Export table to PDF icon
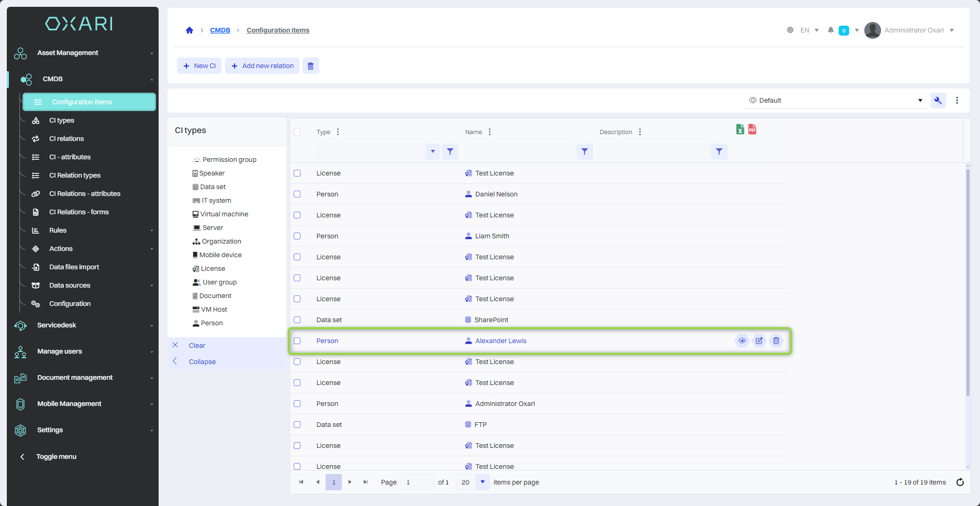Screen dimensions: 980x506 click(x=752, y=129)
